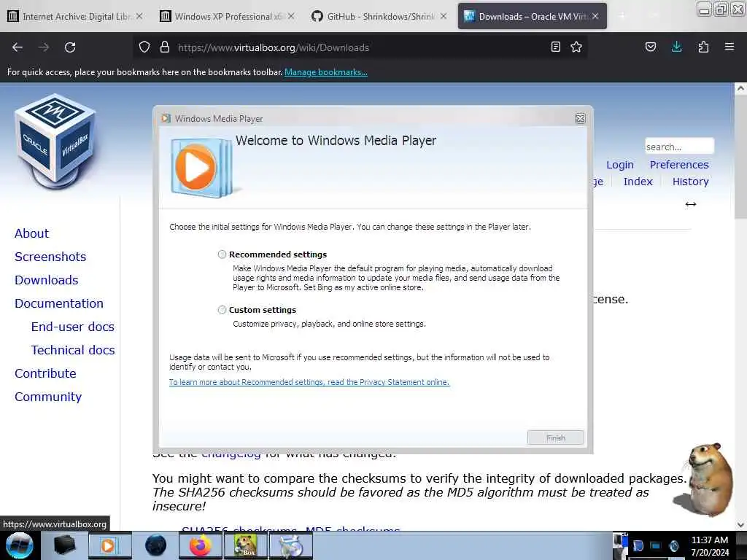
Task: Click the Finish button in Media Player
Action: (x=555, y=437)
